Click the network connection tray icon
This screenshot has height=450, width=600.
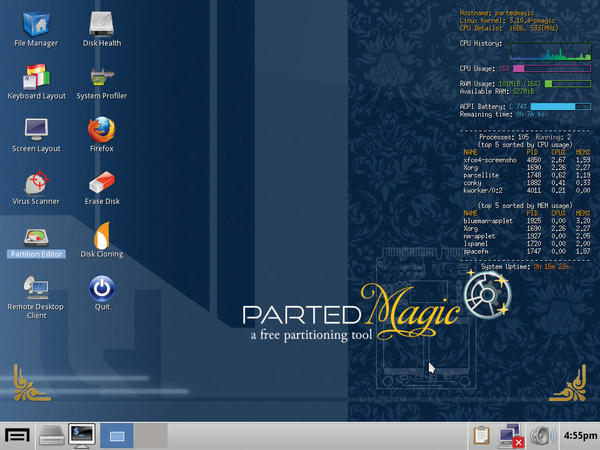point(511,436)
